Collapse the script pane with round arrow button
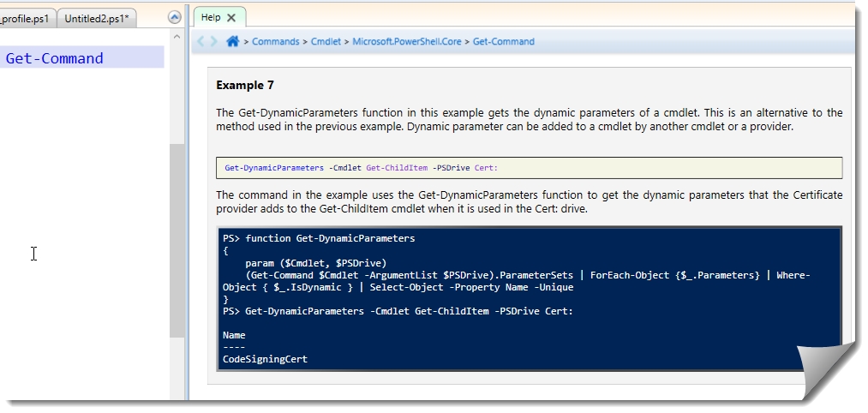 coord(175,17)
